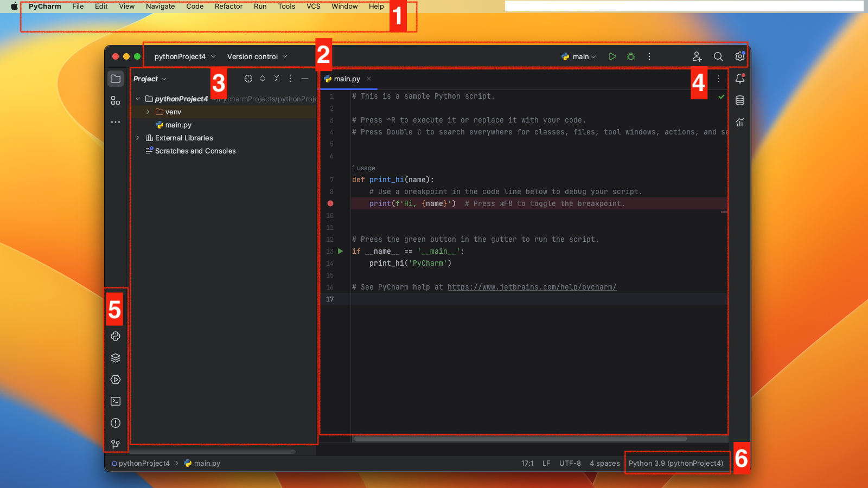Run script from line 13 gutter arrow
Viewport: 868px width, 488px height.
coord(341,251)
